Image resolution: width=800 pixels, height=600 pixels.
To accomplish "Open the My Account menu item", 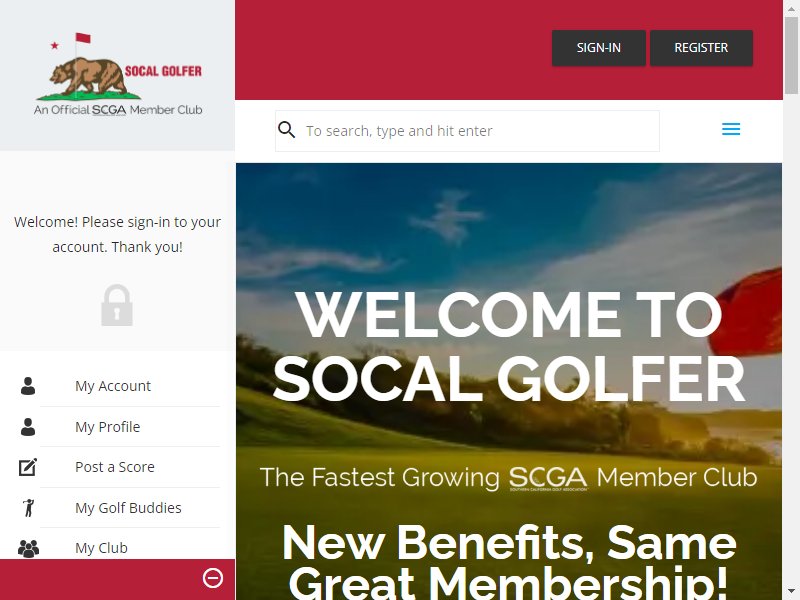I will click(x=113, y=386).
